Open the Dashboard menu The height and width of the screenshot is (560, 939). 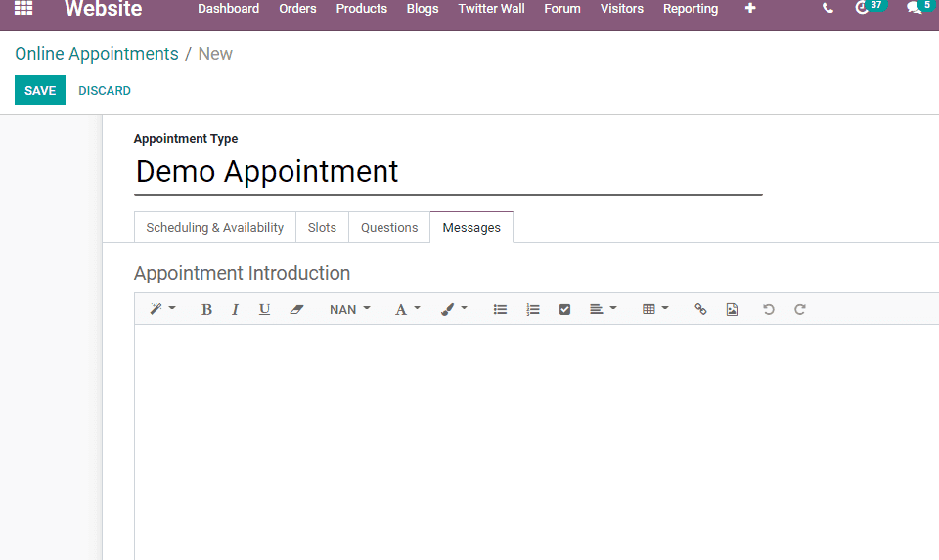[228, 9]
